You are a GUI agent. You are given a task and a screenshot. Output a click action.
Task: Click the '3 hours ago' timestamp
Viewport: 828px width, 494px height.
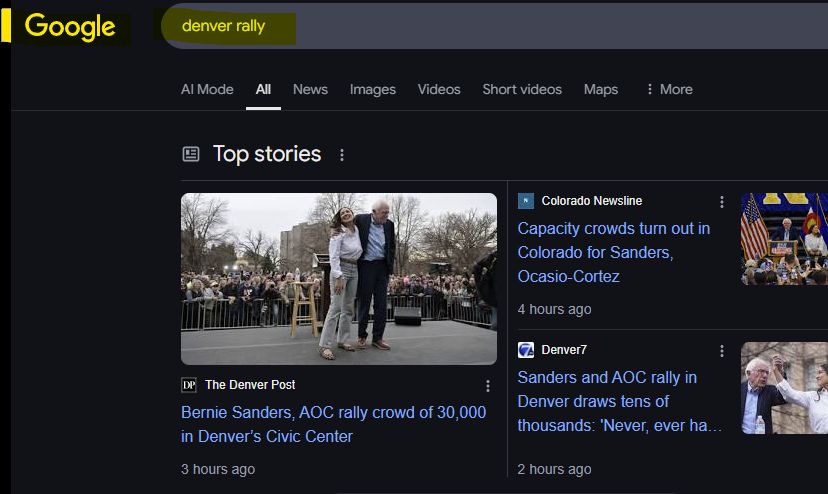coord(218,469)
